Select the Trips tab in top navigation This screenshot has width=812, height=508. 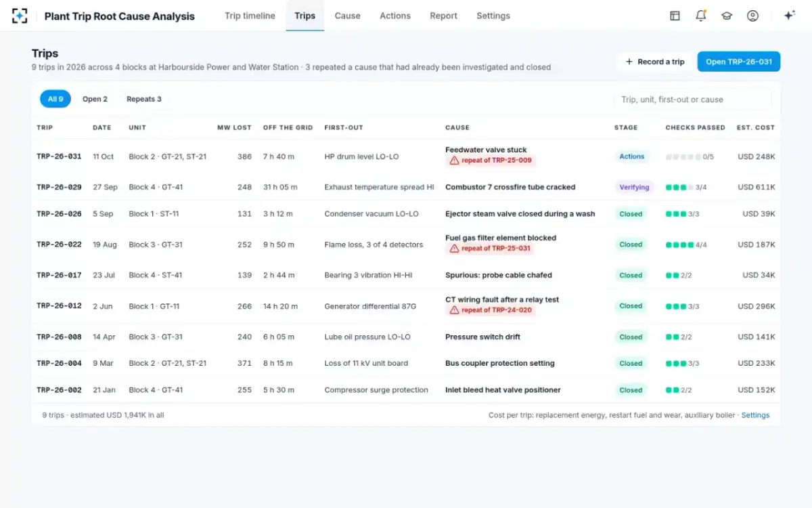(x=304, y=16)
